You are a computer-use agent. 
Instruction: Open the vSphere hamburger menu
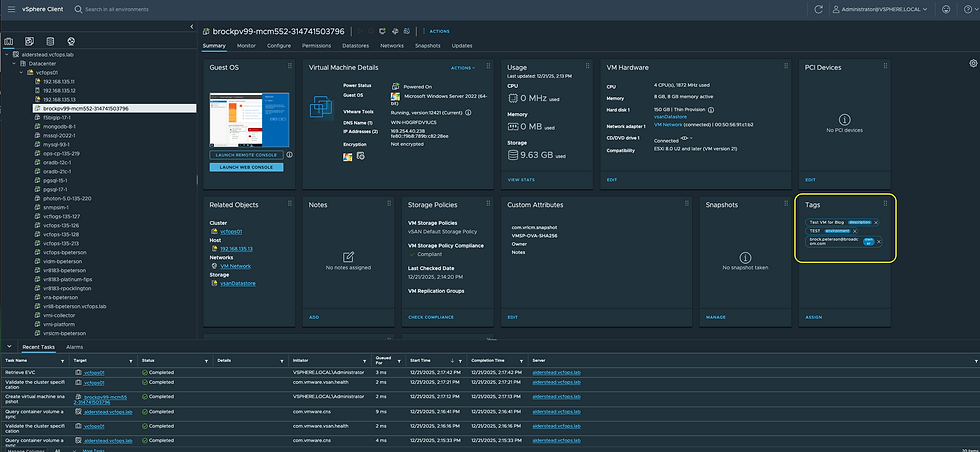[9, 8]
